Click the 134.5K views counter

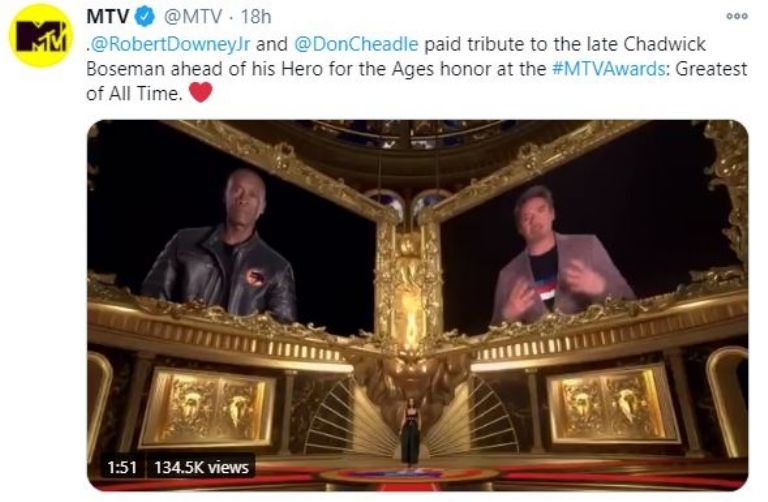[x=201, y=467]
